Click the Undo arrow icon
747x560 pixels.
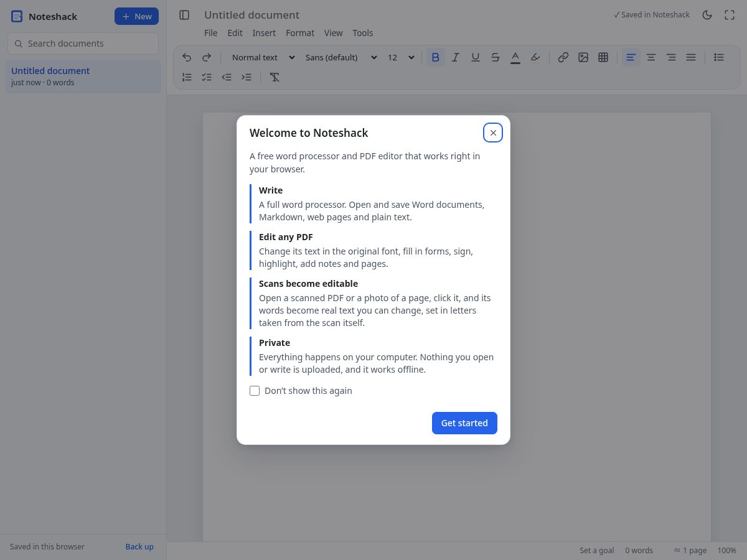coord(187,57)
